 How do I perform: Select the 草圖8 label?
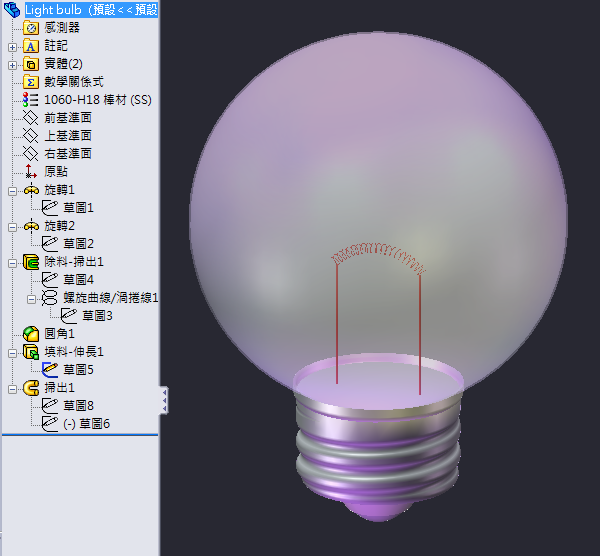78,406
